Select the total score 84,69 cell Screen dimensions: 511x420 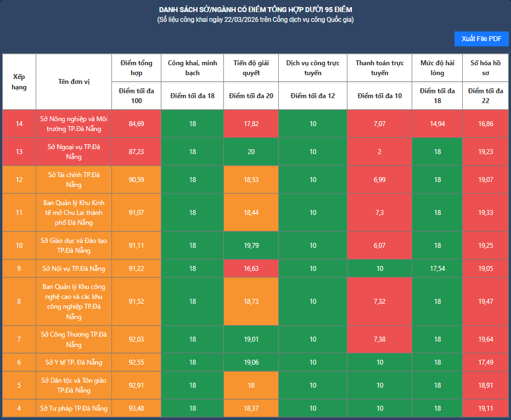pyautogui.click(x=136, y=124)
